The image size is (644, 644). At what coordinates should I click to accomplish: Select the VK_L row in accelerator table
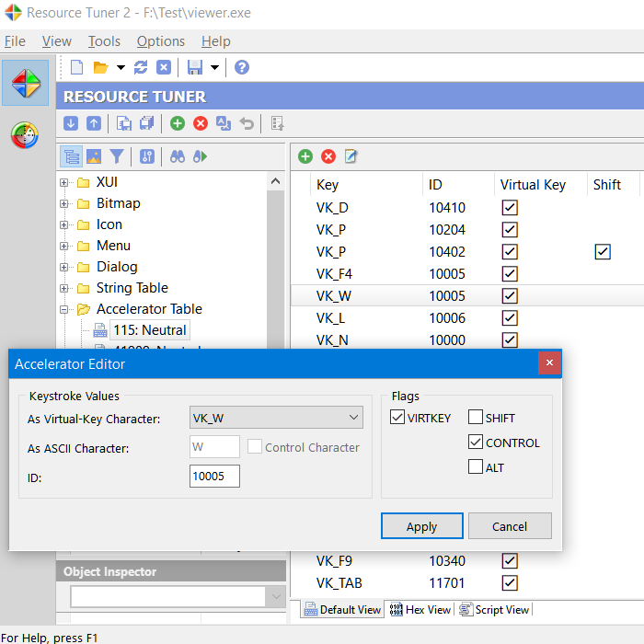(467, 318)
